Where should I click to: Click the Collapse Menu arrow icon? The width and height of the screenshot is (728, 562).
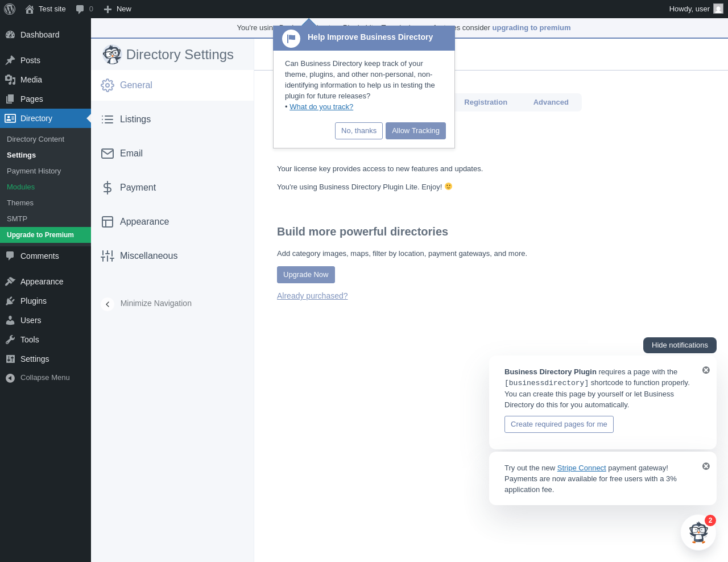coord(10,378)
